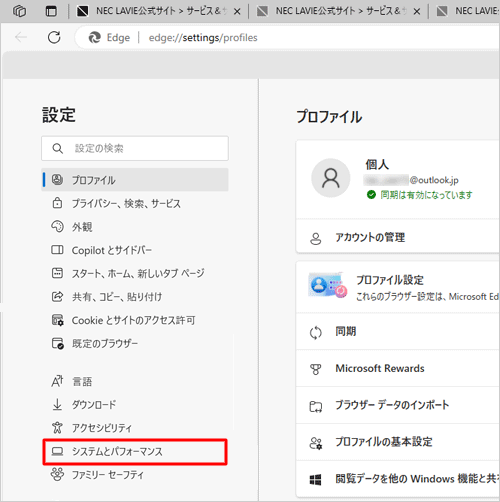This screenshot has width=500, height=502.
Task: Click the sync arrows icon beside 同期
Action: (316, 332)
